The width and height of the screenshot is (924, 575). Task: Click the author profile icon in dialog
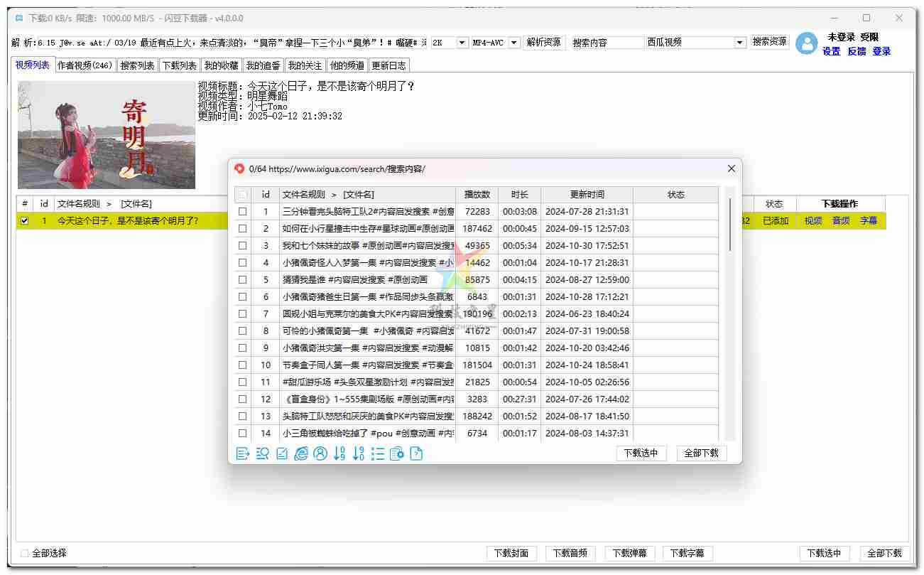[320, 453]
